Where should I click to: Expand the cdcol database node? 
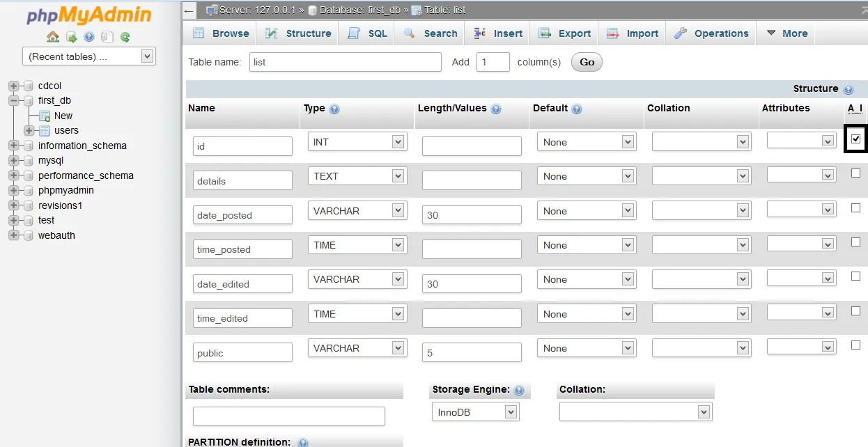[13, 86]
